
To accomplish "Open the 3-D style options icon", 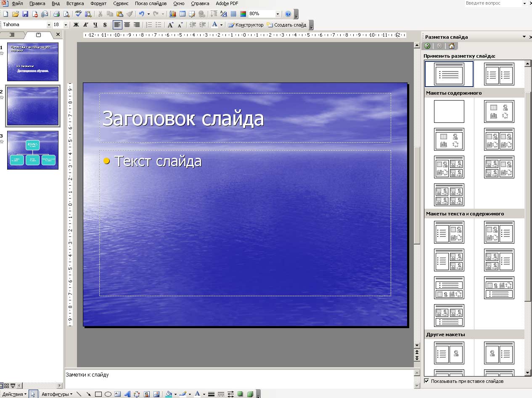I will [x=250, y=394].
